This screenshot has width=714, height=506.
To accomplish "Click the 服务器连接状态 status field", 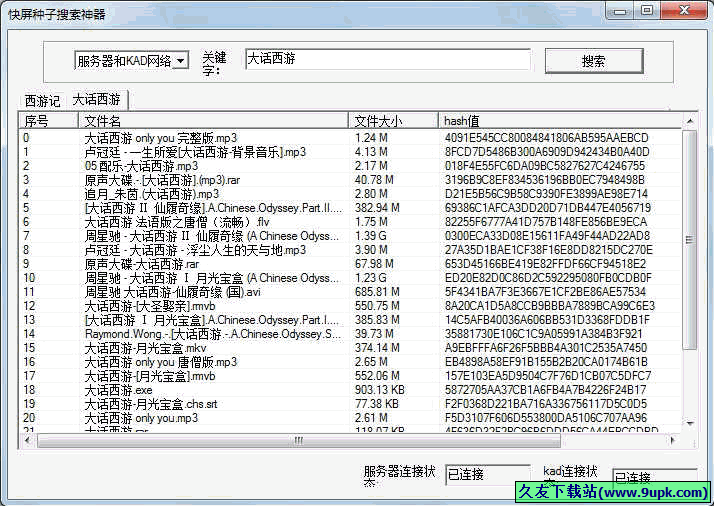I will coord(488,475).
